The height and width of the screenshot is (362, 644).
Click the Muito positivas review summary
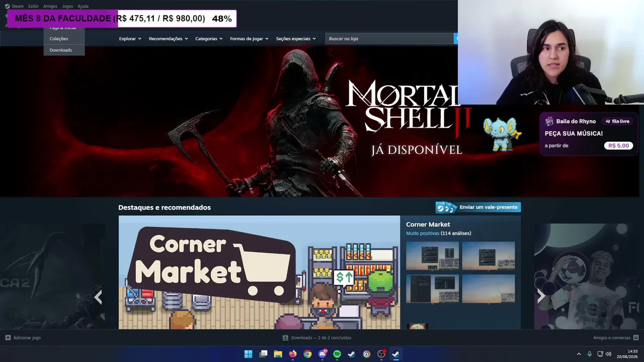(423, 233)
